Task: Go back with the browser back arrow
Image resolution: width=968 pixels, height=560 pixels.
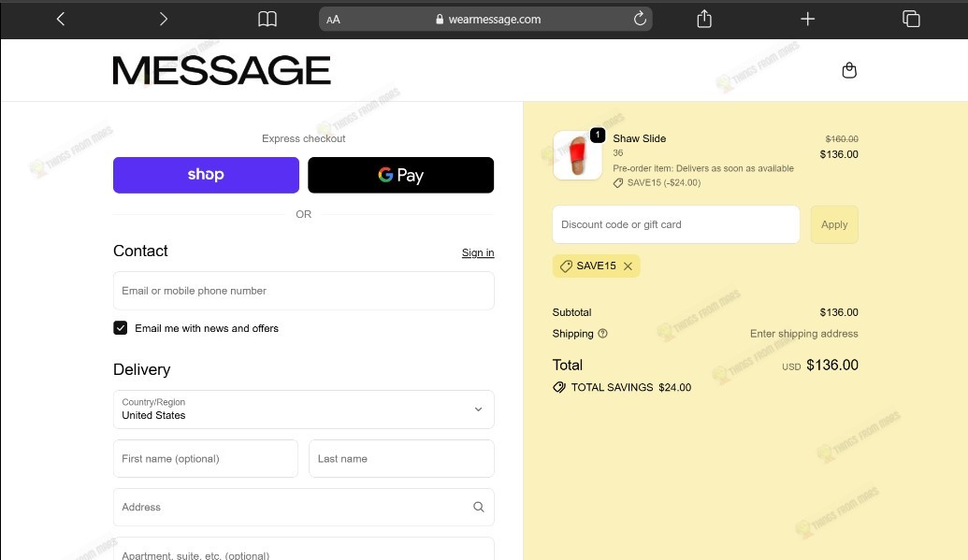Action: click(61, 19)
